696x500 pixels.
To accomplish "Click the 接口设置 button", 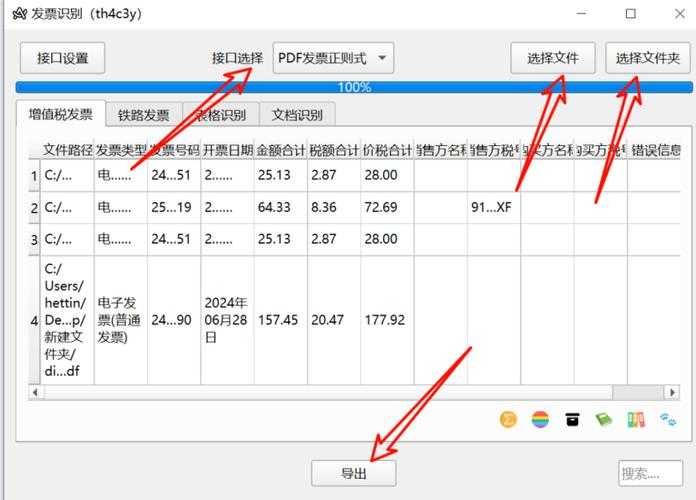I will coord(63,58).
